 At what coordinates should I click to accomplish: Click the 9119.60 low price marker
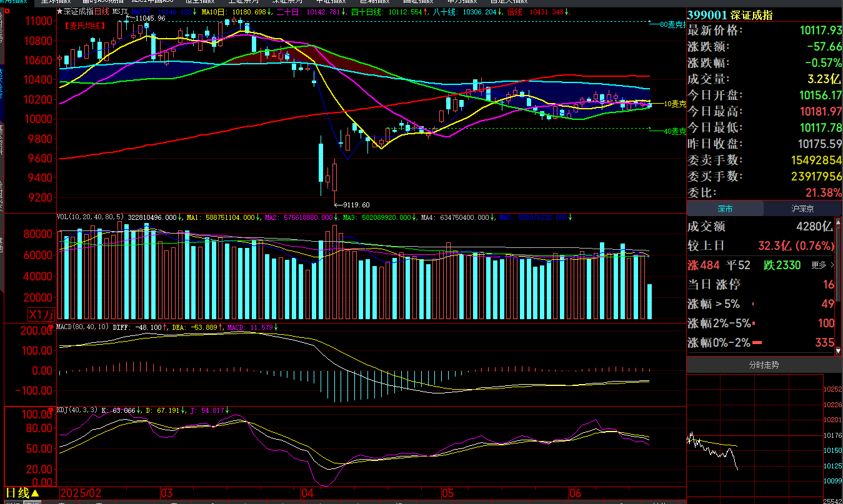point(356,205)
